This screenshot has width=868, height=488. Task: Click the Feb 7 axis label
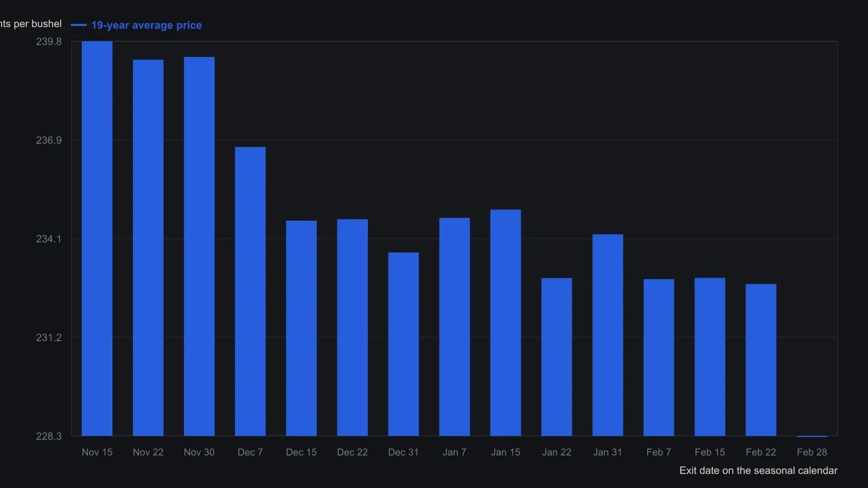pyautogui.click(x=659, y=452)
